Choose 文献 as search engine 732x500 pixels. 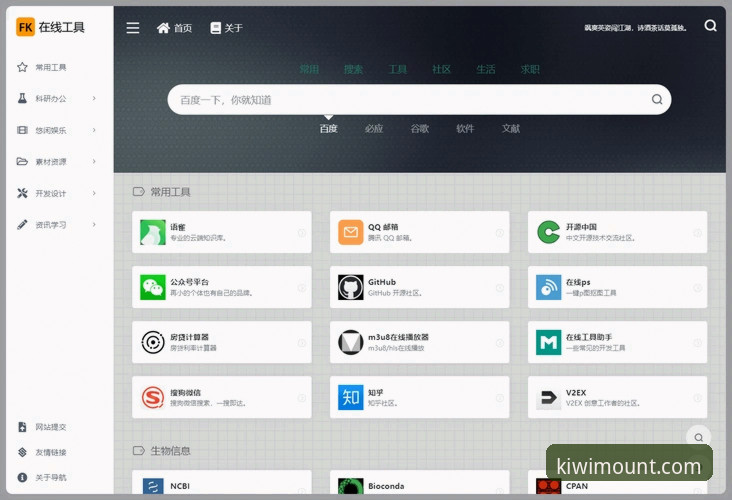(511, 128)
